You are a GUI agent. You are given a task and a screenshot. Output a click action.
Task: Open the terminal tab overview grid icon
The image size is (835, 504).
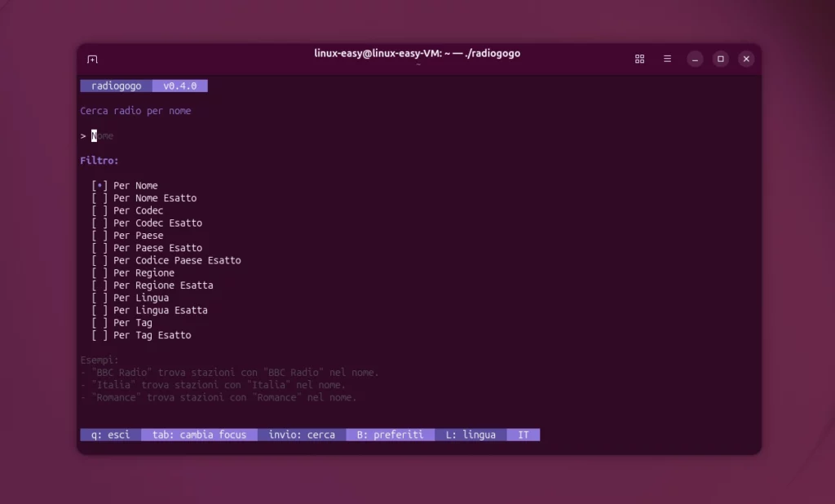639,59
